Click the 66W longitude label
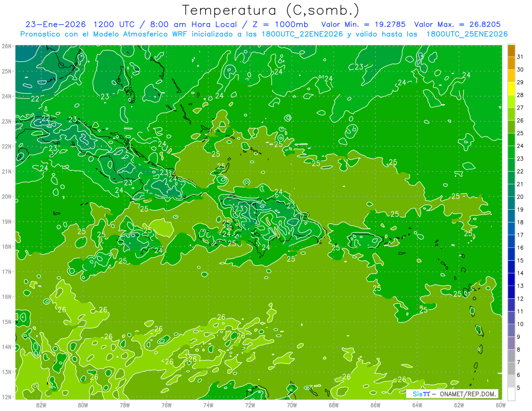 click(376, 405)
